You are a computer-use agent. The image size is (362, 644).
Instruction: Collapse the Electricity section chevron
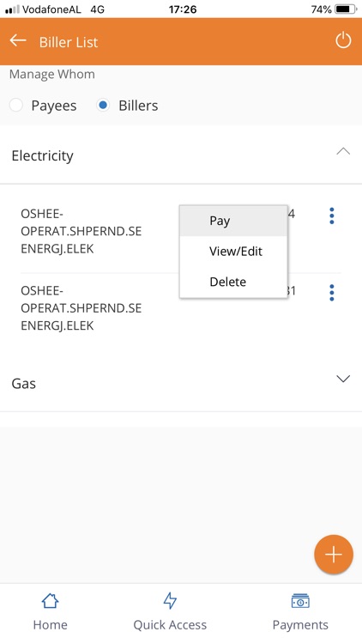coord(343,151)
